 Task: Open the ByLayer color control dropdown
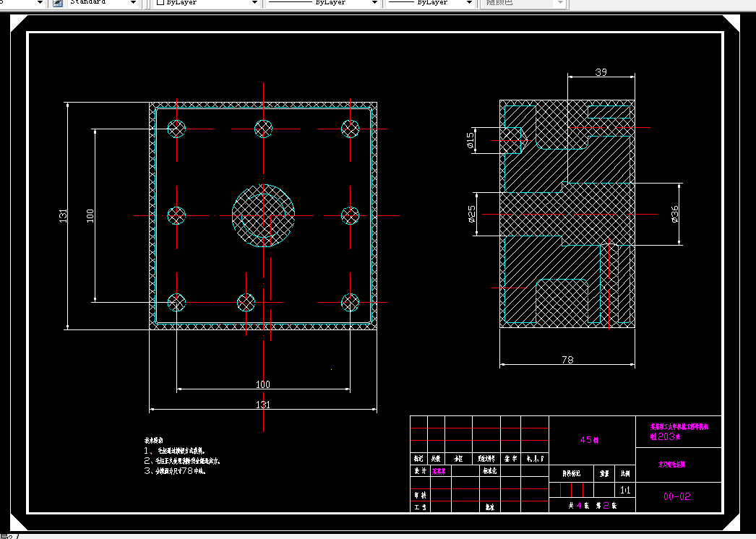[254, 2]
